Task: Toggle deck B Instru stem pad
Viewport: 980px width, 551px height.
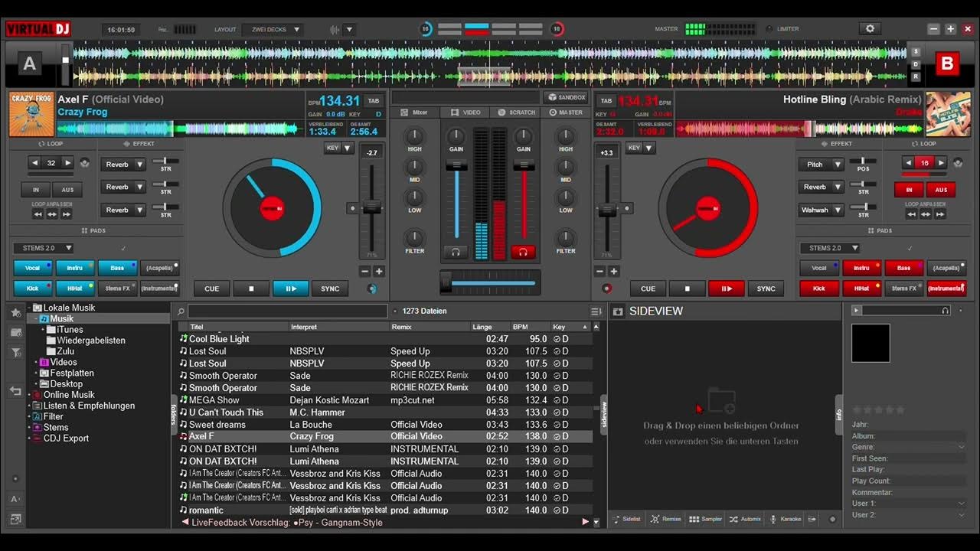Action: point(861,268)
